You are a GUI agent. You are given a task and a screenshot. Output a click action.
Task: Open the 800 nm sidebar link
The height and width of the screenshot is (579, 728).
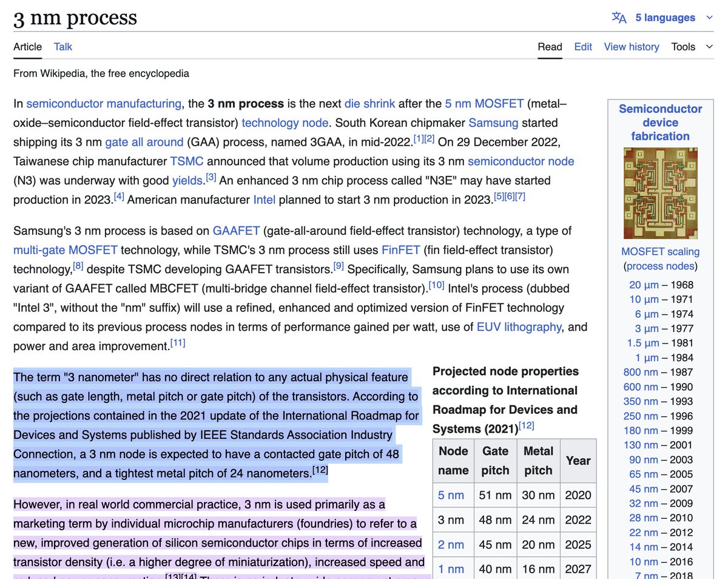641,372
